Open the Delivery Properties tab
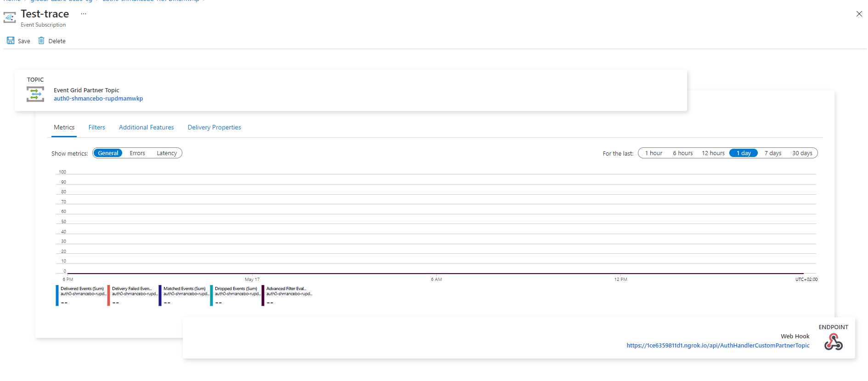This screenshot has width=868, height=381. (214, 128)
